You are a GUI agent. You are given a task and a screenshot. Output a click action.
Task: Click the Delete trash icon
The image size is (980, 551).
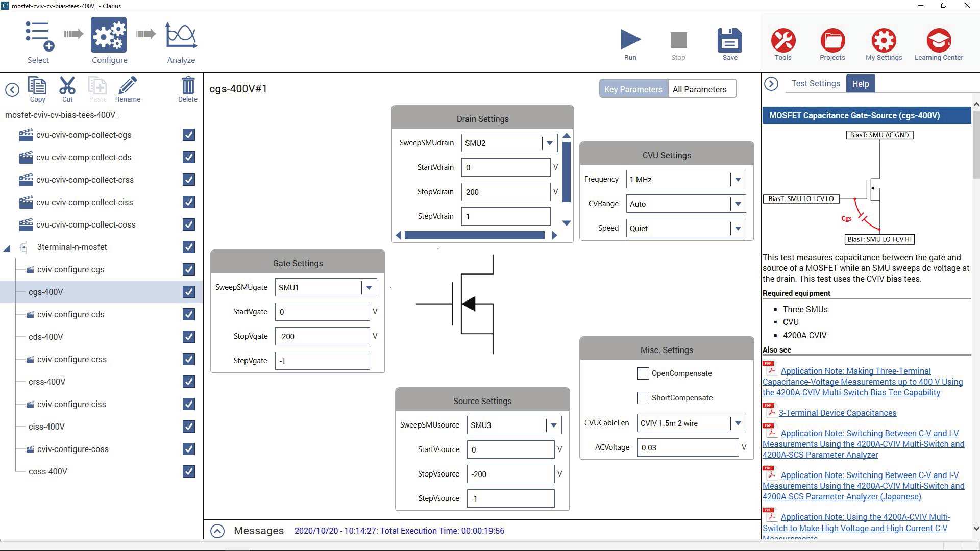(x=188, y=86)
